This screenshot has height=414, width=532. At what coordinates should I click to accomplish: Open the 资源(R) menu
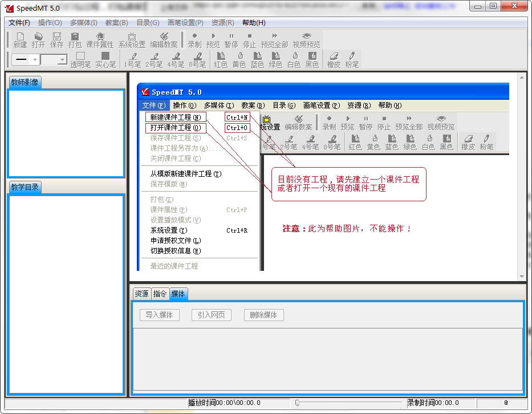[x=222, y=23]
